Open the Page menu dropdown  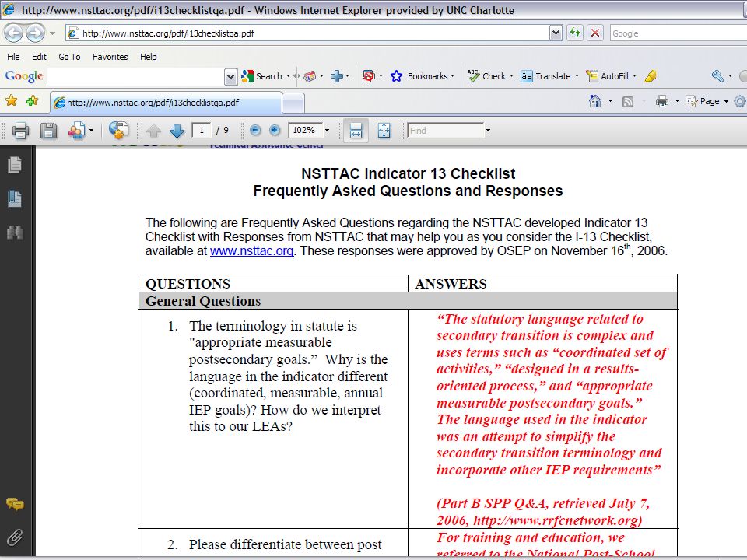(727, 101)
